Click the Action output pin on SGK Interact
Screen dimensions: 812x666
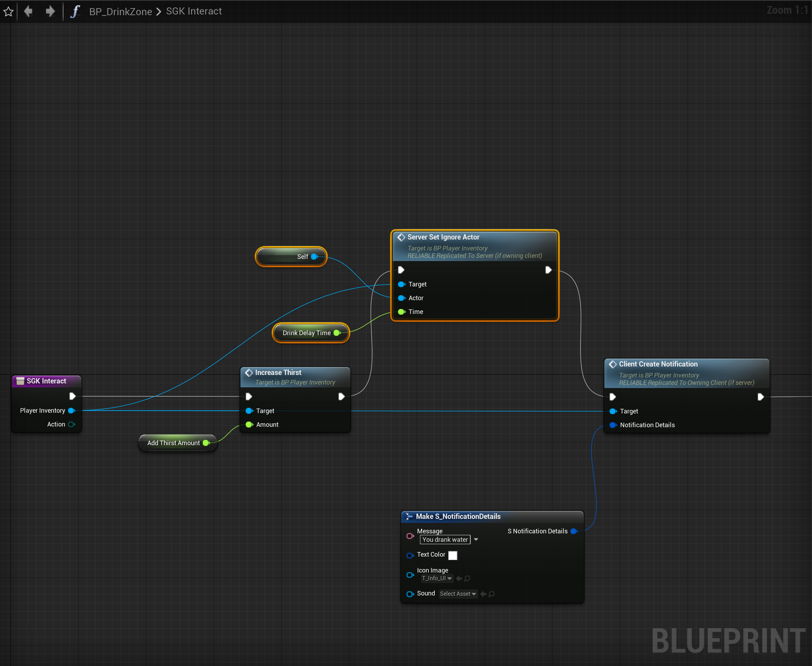click(x=71, y=424)
